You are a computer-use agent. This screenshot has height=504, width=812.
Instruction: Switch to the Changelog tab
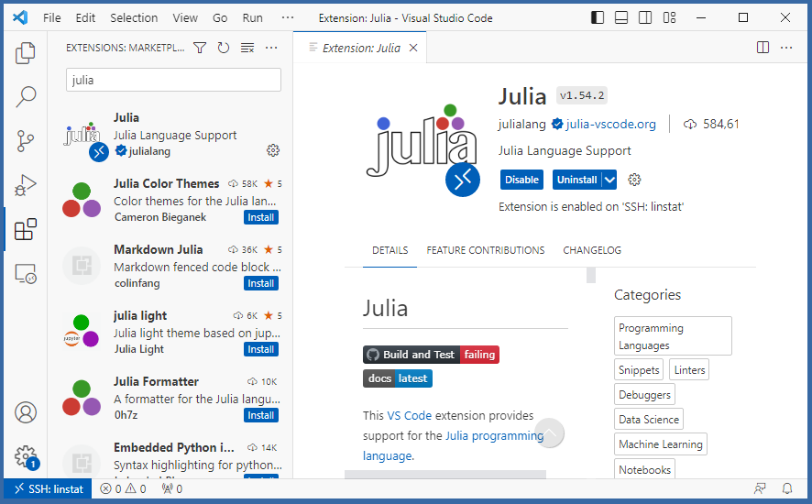click(591, 250)
